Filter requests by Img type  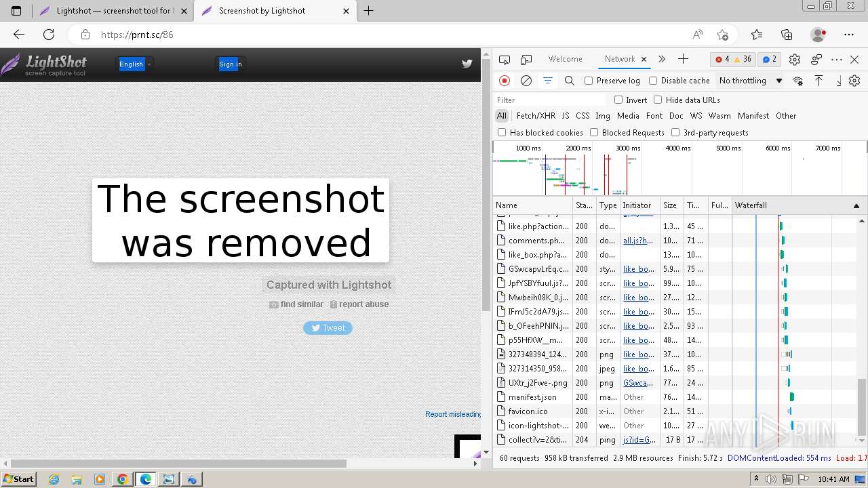tap(602, 116)
